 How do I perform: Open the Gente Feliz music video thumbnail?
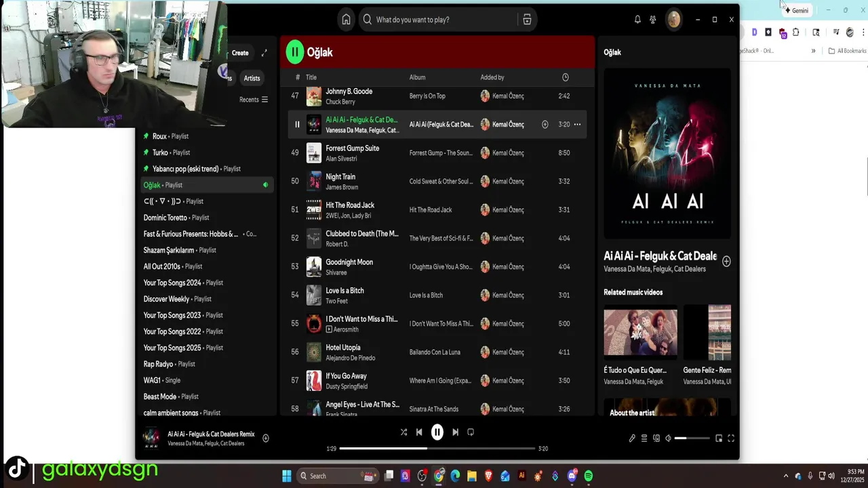(707, 332)
